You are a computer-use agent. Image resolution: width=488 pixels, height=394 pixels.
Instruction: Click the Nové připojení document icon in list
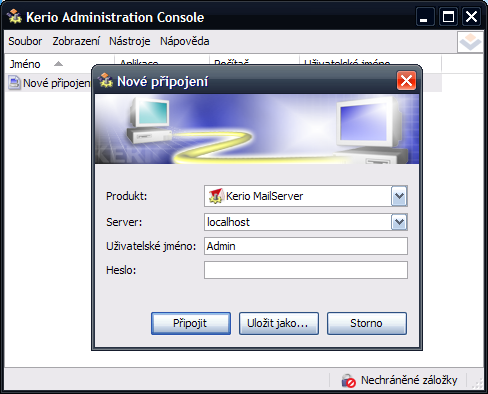(14, 83)
